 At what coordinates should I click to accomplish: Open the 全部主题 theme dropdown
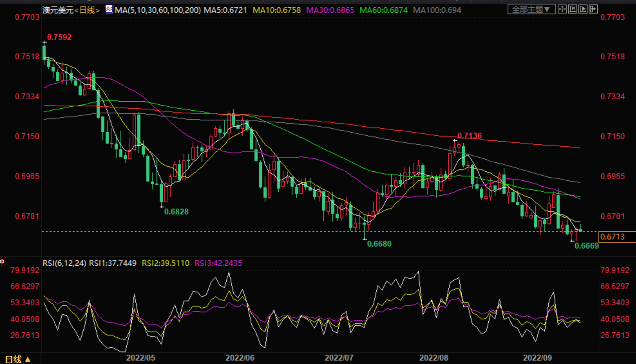tap(531, 9)
